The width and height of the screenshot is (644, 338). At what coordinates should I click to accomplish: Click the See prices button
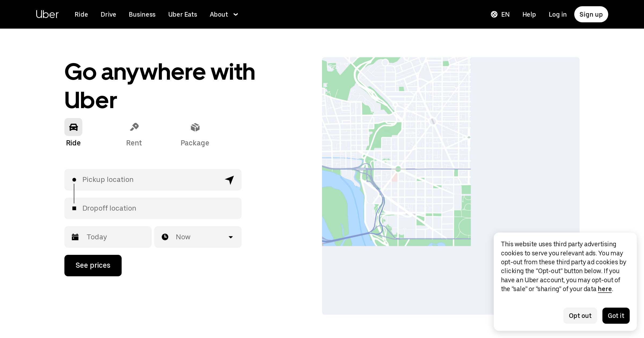[x=93, y=266]
